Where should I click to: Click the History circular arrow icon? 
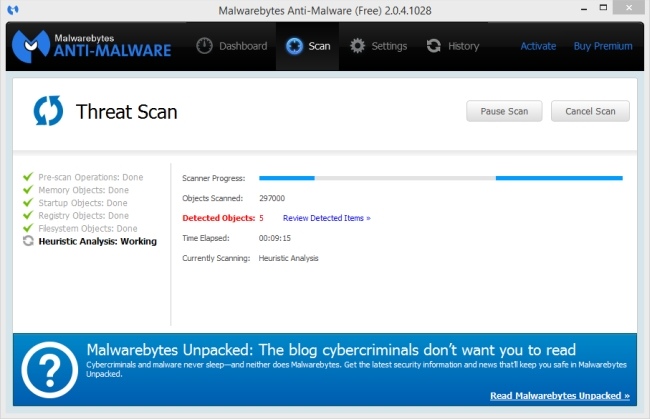tap(434, 46)
